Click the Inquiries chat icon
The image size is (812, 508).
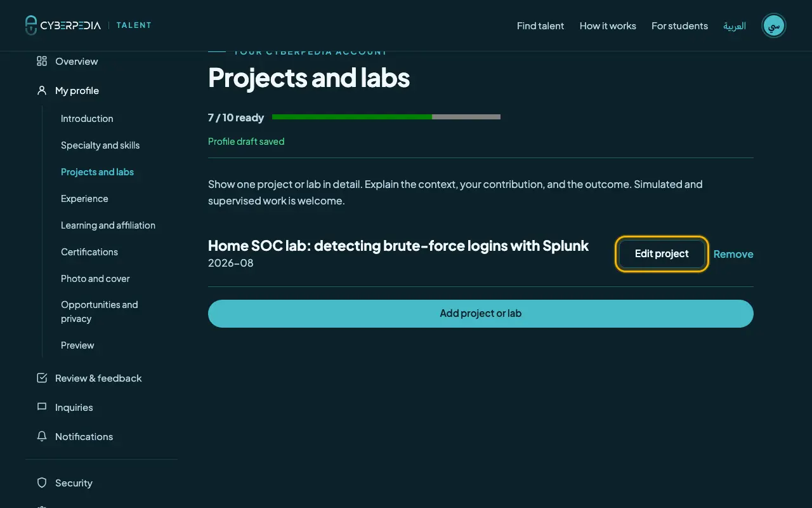(x=42, y=407)
